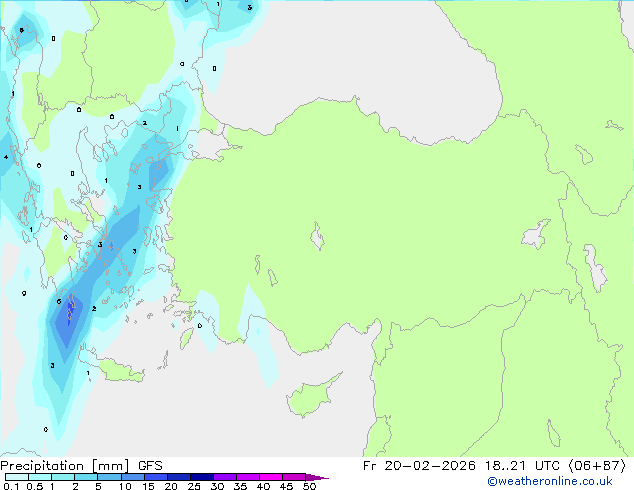Click the weatheronline.co.uk copyright link
Image resolution: width=634 pixels, height=490 pixels.
coord(550,481)
